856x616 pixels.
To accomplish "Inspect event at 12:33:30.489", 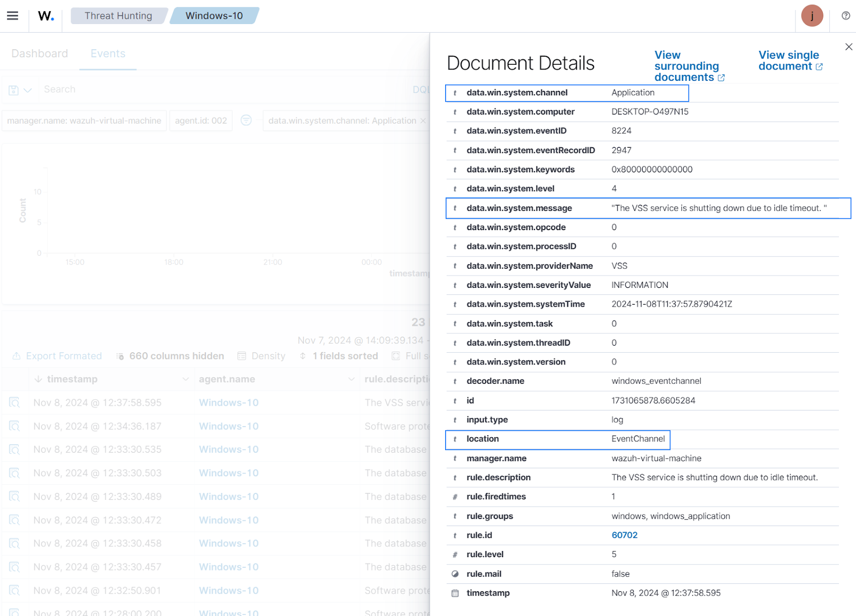I will tap(14, 497).
